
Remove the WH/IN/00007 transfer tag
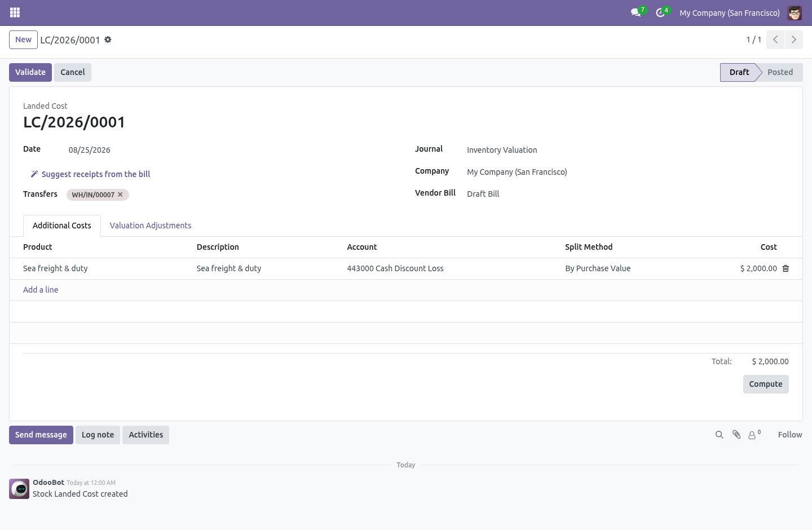(120, 195)
